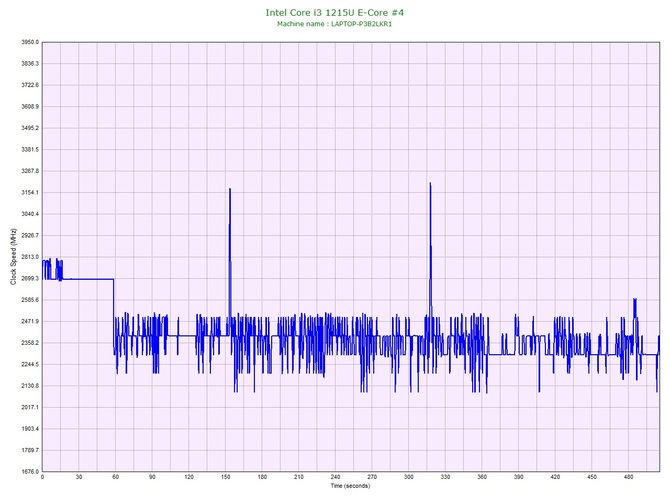
Task: Click the 'Time (seconds)' axis label
Action: click(x=350, y=486)
